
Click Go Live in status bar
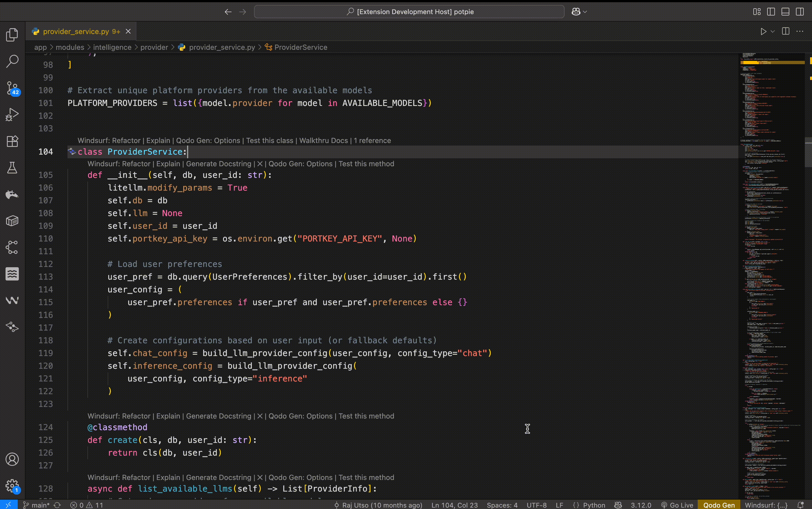(677, 505)
